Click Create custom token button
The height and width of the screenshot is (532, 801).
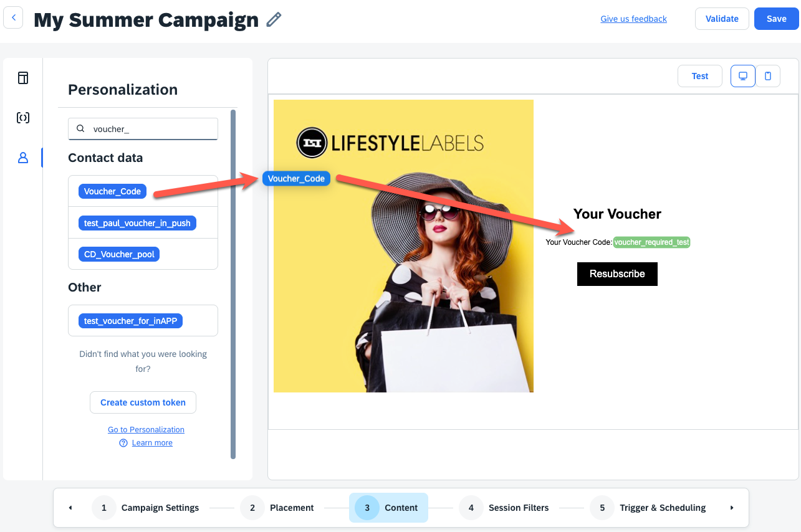tap(143, 402)
